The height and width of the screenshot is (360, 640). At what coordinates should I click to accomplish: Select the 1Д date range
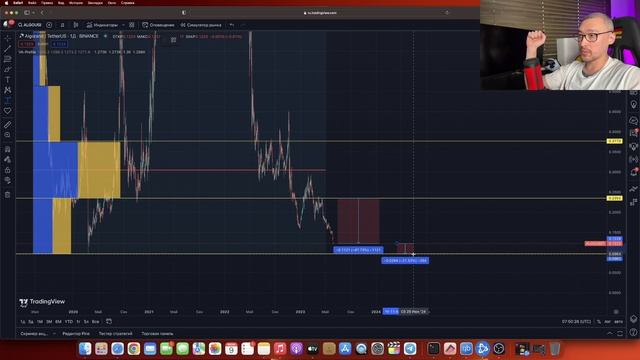tap(23, 322)
